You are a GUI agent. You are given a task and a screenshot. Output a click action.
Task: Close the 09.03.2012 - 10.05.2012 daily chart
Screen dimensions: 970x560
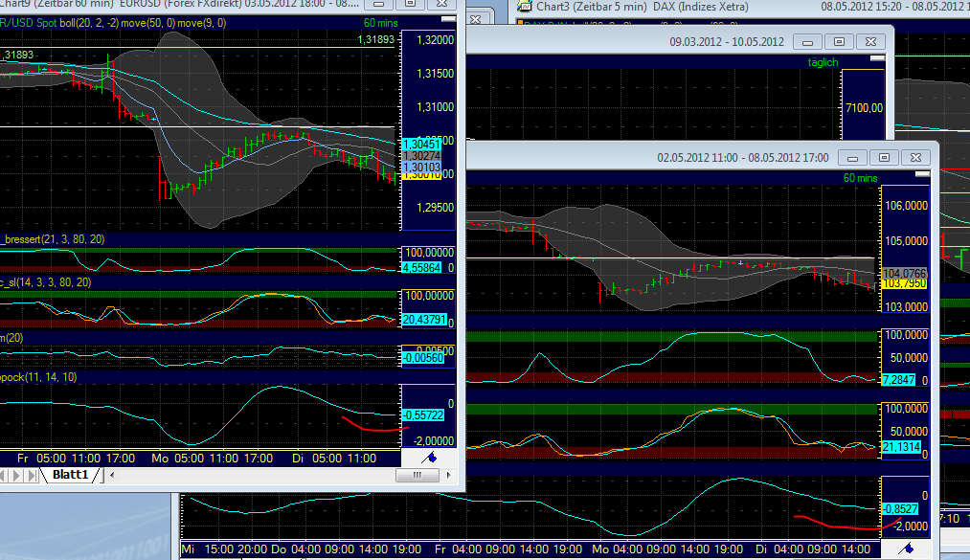(x=869, y=41)
